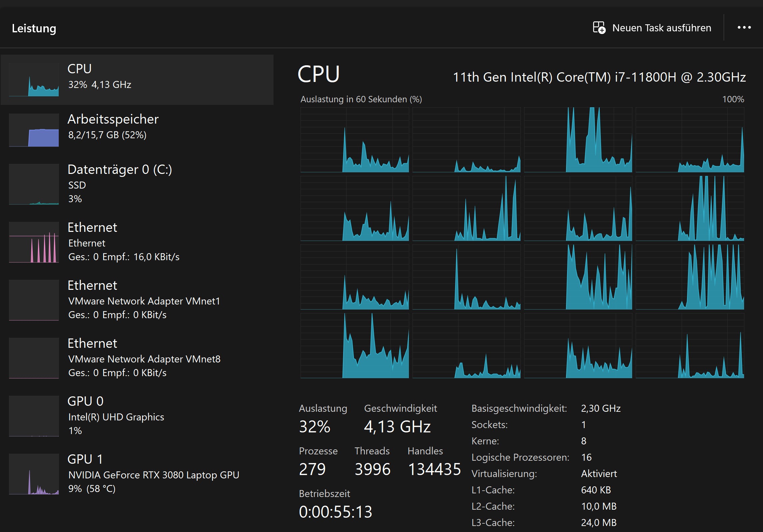Click the first logical processor graph
The height and width of the screenshot is (532, 763).
tap(355, 140)
